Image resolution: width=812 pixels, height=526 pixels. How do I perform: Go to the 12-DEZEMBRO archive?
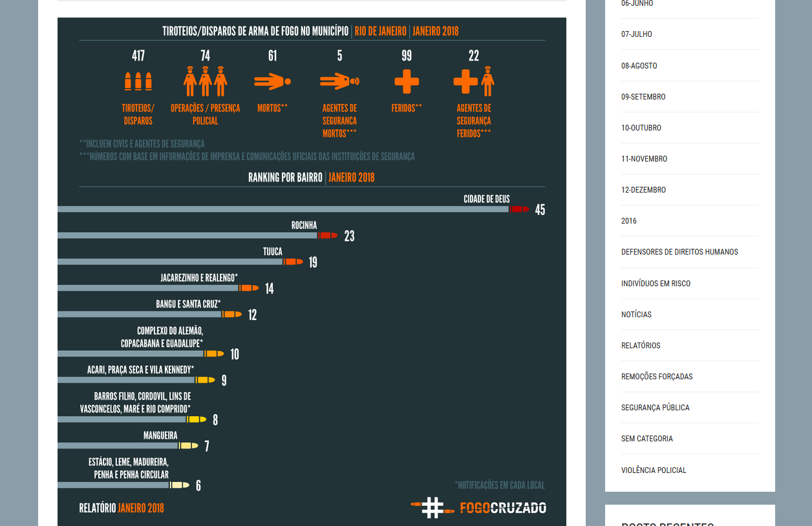coord(643,190)
